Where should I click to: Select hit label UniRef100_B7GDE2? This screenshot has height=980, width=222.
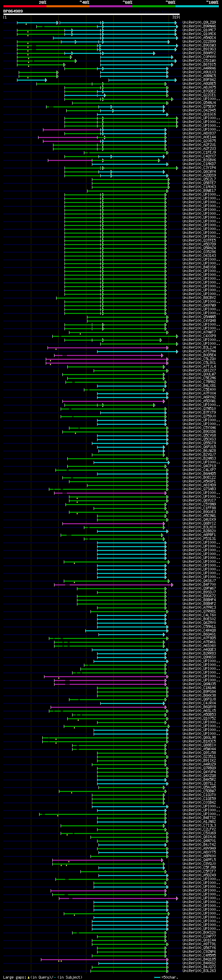click(199, 91)
